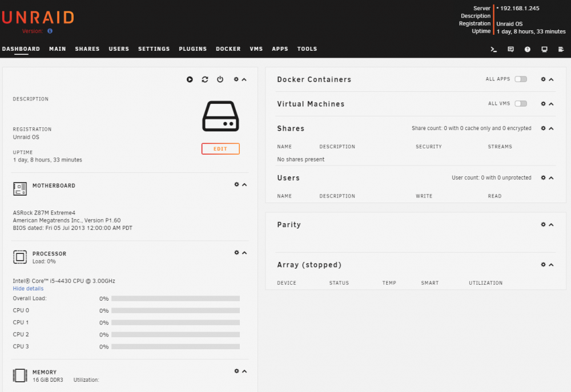
Task: Go to the Main tab
Action: 58,49
